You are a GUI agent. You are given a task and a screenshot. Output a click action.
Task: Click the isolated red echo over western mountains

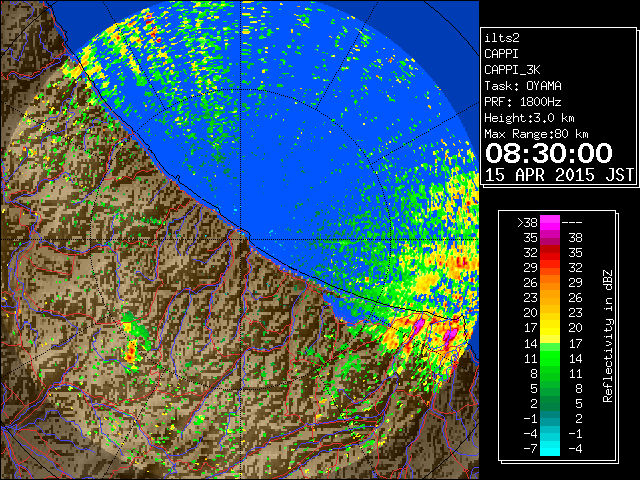[131, 353]
